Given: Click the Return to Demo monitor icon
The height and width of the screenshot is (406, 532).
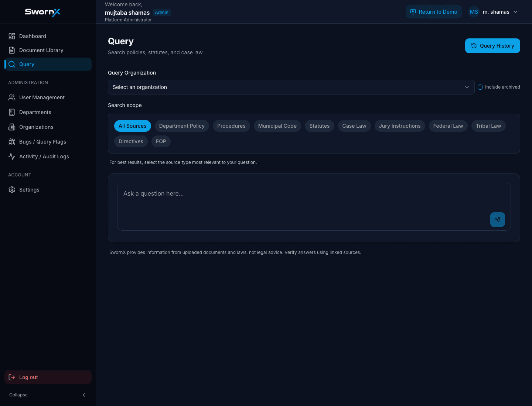Looking at the screenshot, I should click(413, 12).
